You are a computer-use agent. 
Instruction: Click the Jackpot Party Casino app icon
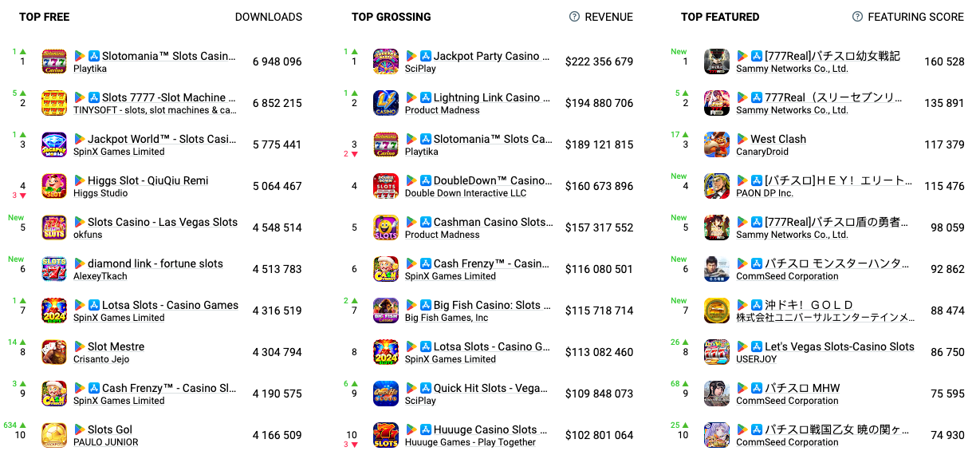tap(386, 61)
